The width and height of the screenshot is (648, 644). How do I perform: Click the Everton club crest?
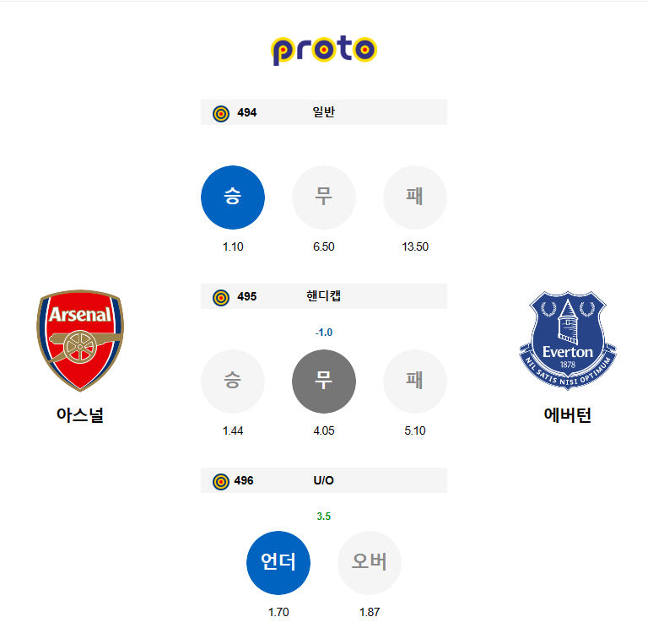pyautogui.click(x=568, y=341)
